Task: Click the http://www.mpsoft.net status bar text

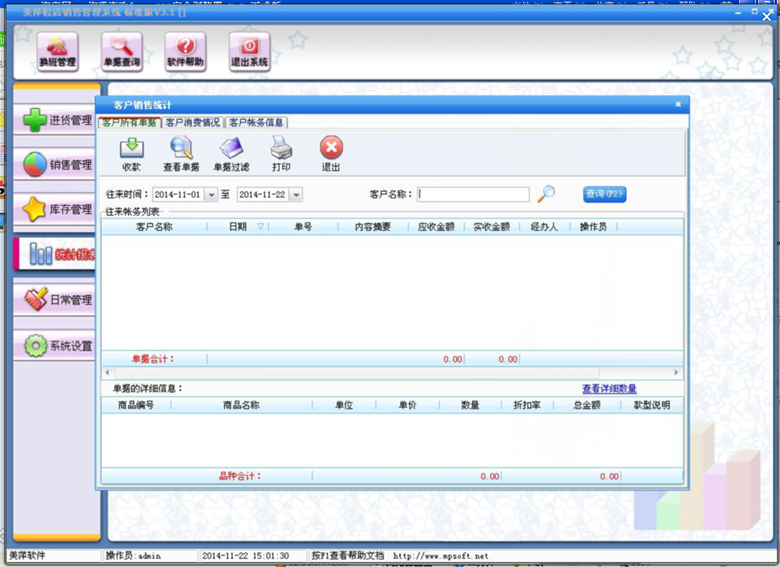Action: (441, 556)
